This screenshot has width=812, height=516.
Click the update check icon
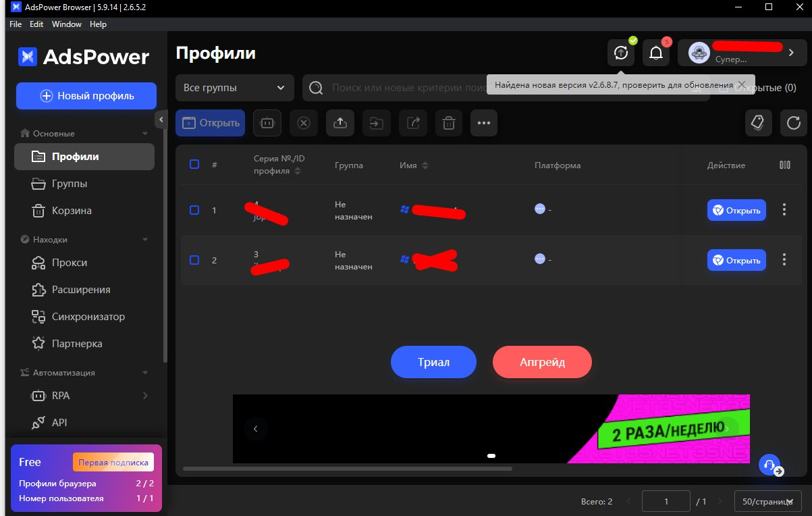(x=621, y=53)
